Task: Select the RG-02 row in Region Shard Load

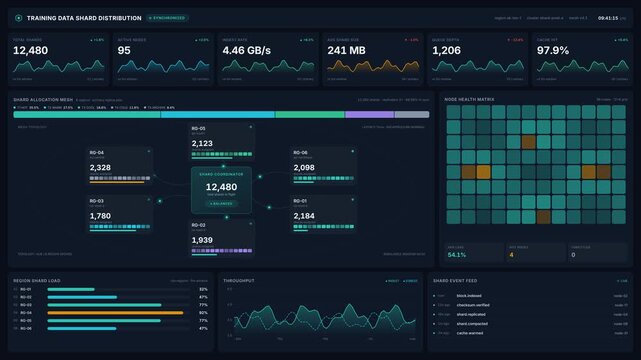Action: (111, 297)
